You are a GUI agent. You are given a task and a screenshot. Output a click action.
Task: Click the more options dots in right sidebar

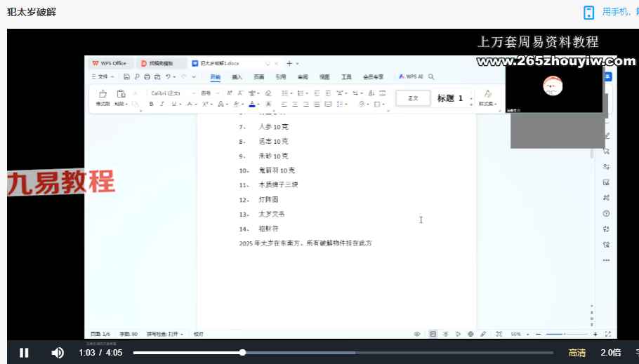[x=607, y=260]
